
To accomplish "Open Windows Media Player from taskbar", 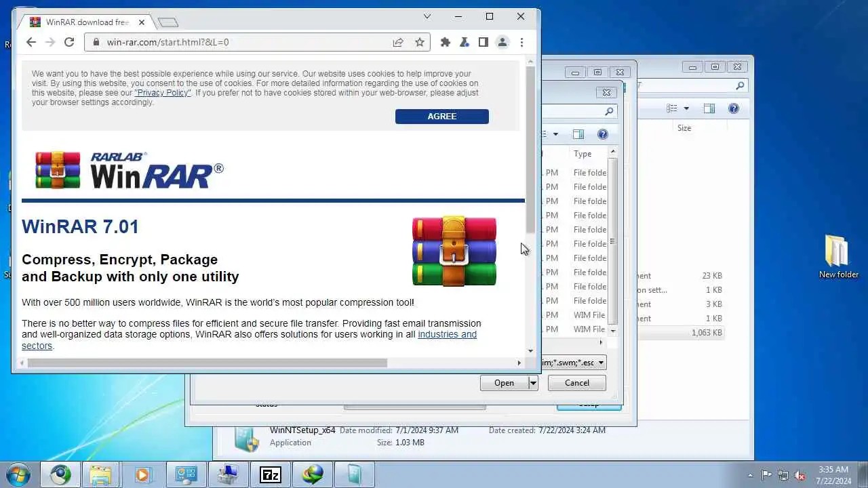I will [143, 474].
